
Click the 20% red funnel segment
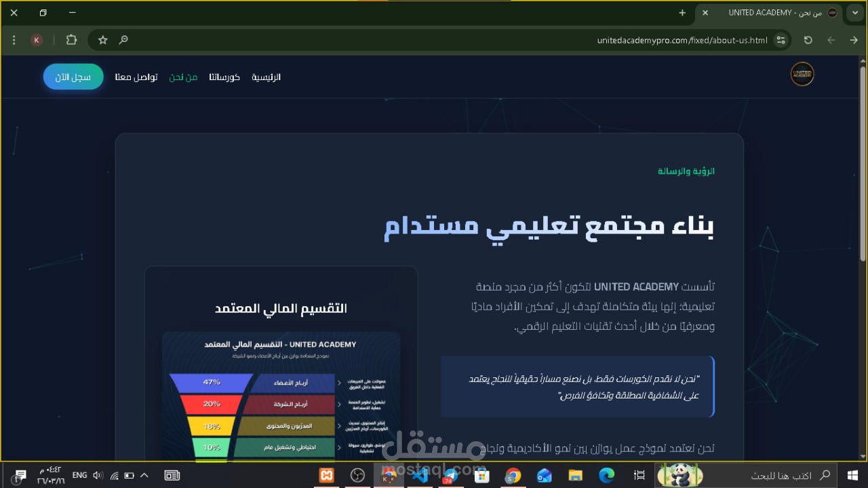point(212,405)
